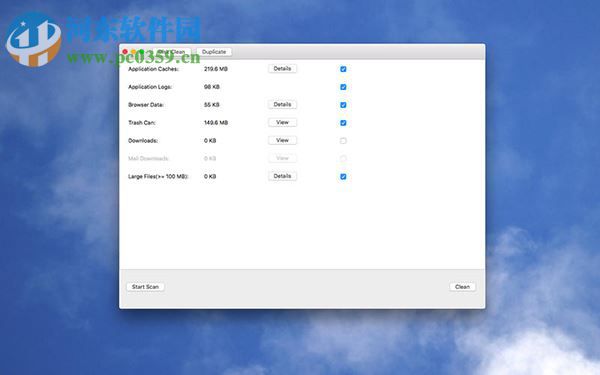This screenshot has width=600, height=375.
Task: Select the Trash Can label
Action: pos(142,123)
